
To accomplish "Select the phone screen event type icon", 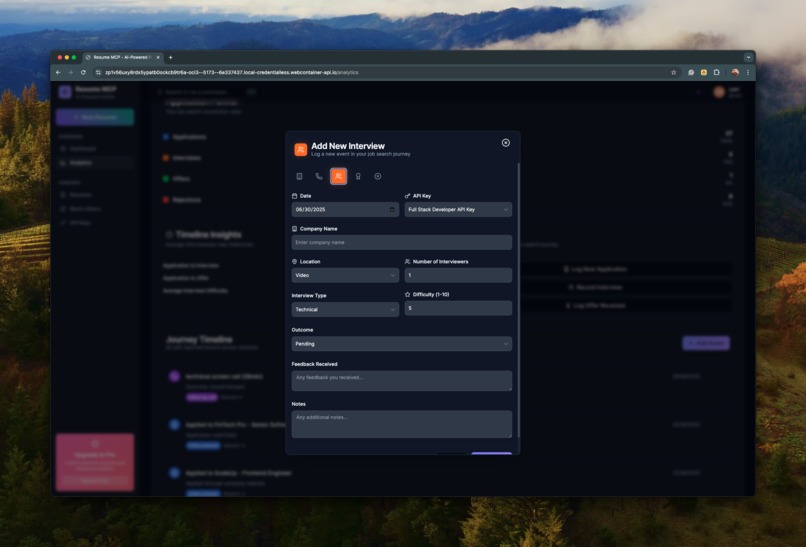I will coord(319,176).
